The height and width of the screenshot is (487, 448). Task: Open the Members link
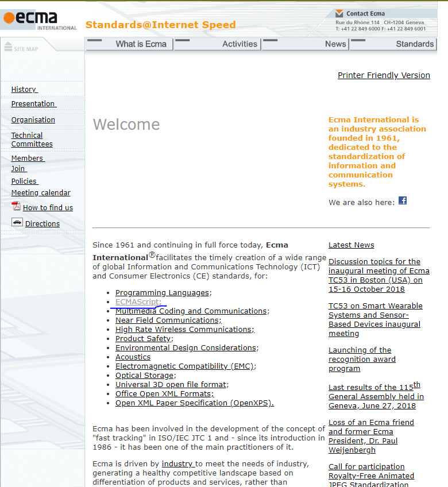tap(28, 159)
